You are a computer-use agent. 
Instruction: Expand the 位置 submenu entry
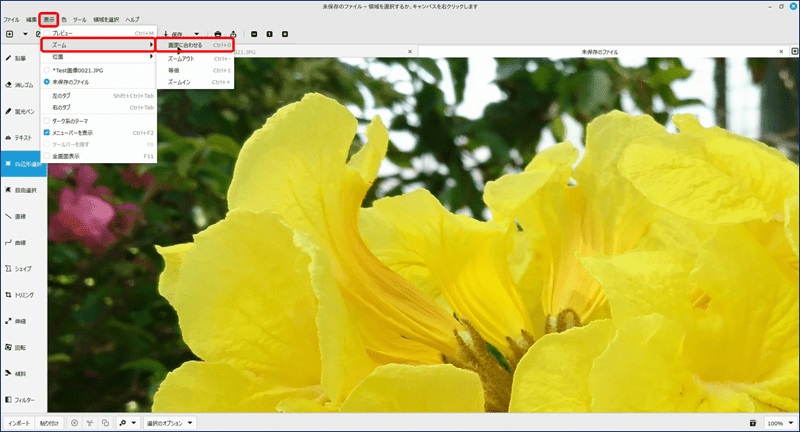pyautogui.click(x=98, y=57)
